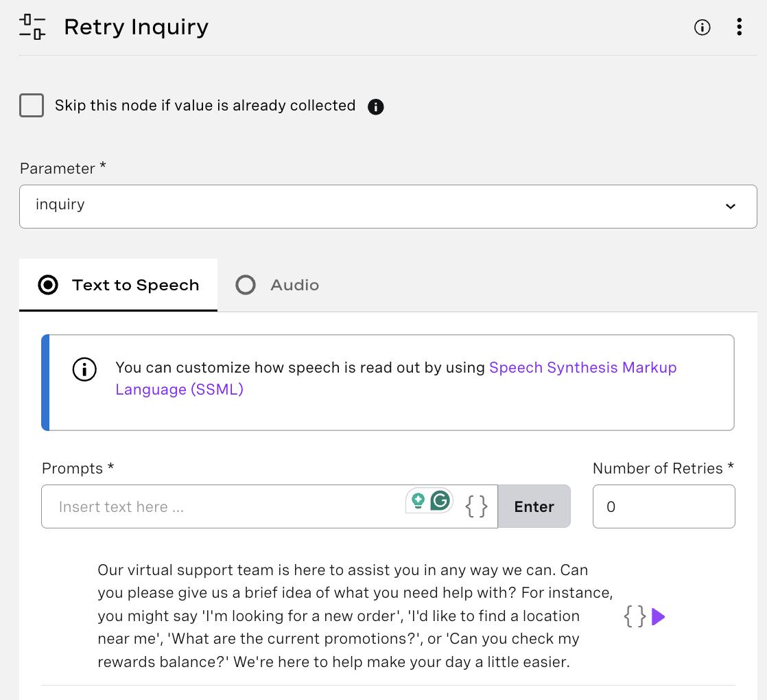Screen dimensions: 767x700
Task: Open Speech Synthesis Markup Language (SSML) link
Action: click(x=396, y=378)
